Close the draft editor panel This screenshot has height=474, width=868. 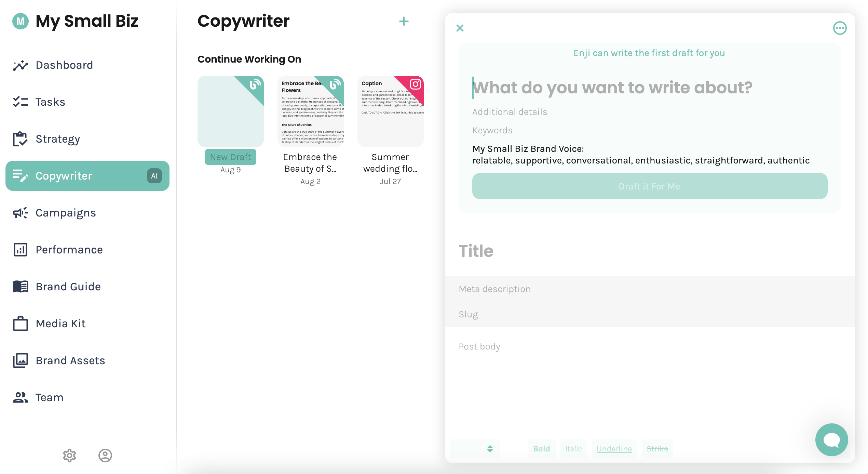pyautogui.click(x=460, y=28)
